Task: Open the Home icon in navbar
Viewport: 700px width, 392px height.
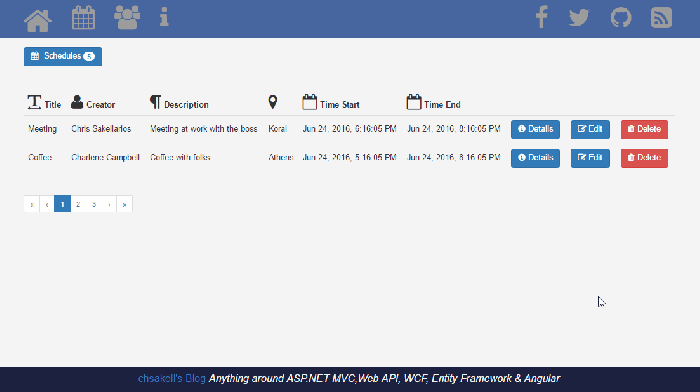Action: (38, 20)
